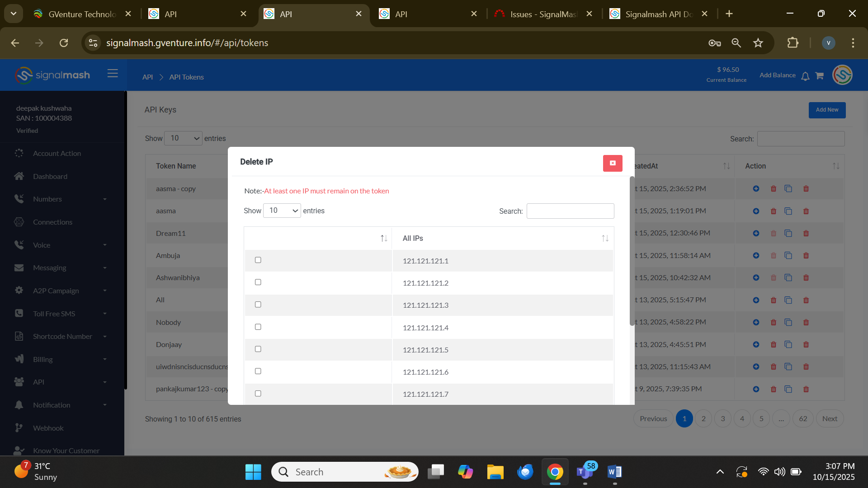
Task: Select the checkbox for 121.121.121.4
Action: tap(258, 327)
